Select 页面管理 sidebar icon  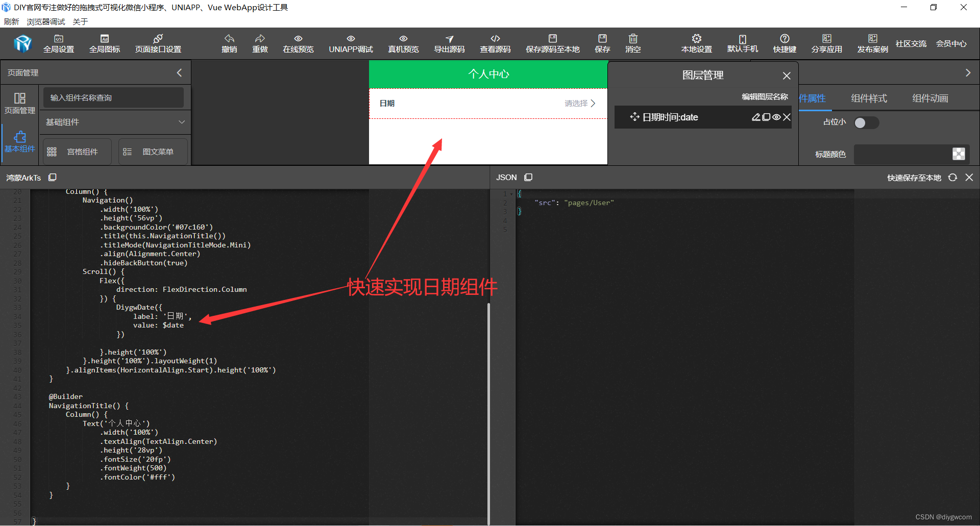(x=20, y=103)
